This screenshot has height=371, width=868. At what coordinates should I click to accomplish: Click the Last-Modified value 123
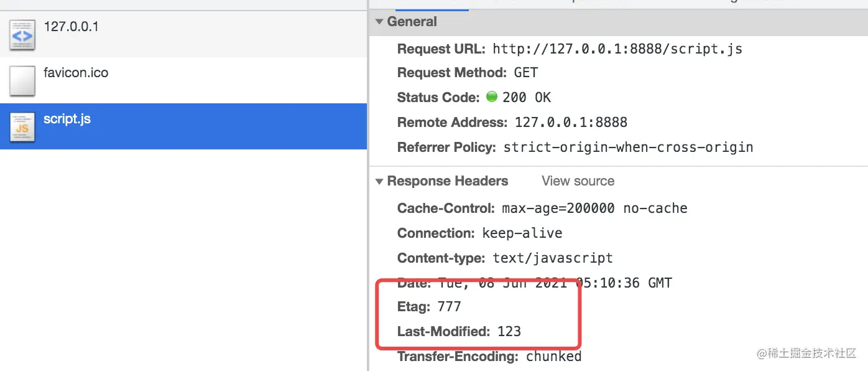pos(509,331)
